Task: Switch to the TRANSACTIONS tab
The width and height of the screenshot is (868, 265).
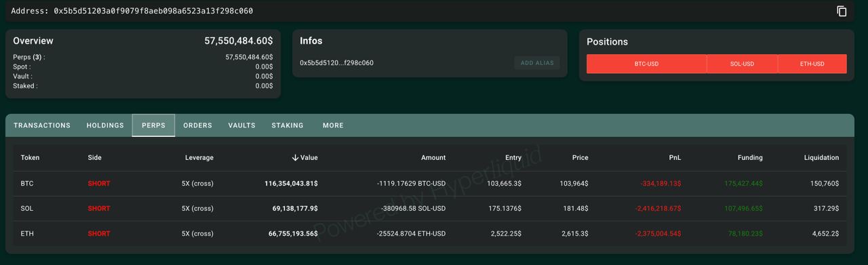Action: (42, 125)
